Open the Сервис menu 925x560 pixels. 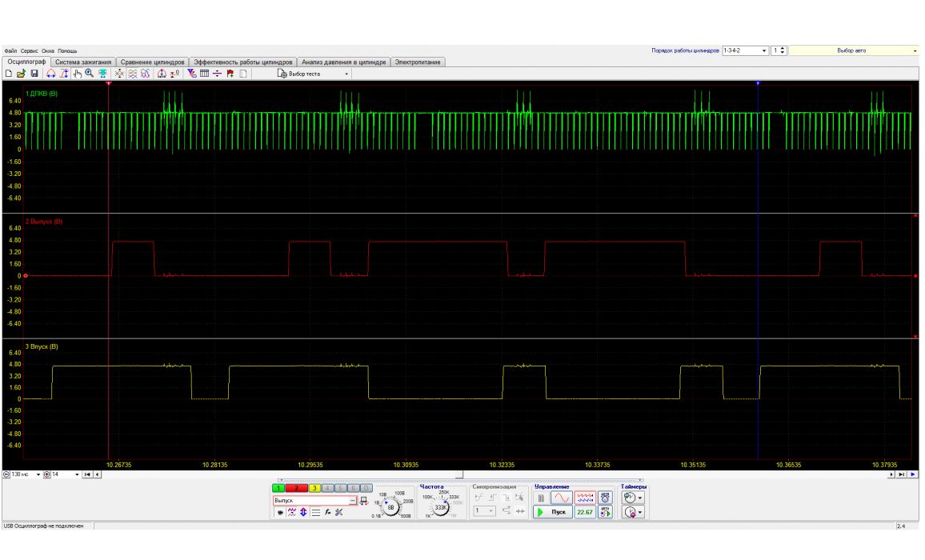pos(30,50)
